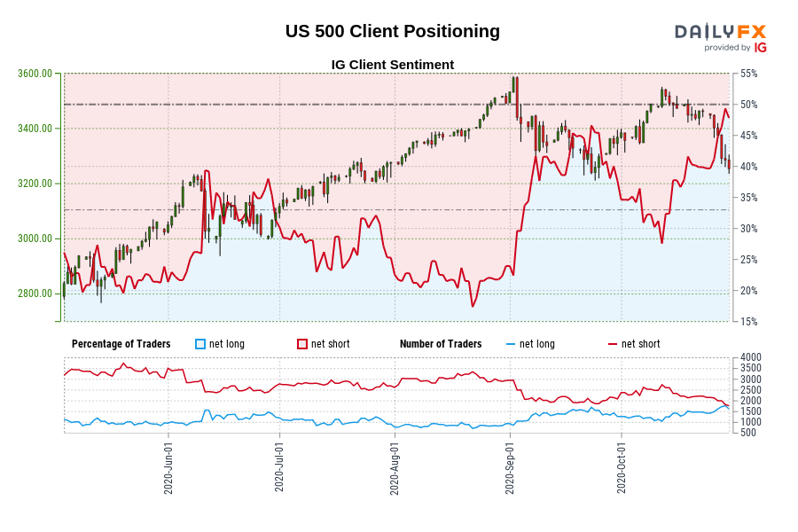Click the 50% sentiment axis label
Viewport: 798px width, 532px height.
tap(748, 105)
